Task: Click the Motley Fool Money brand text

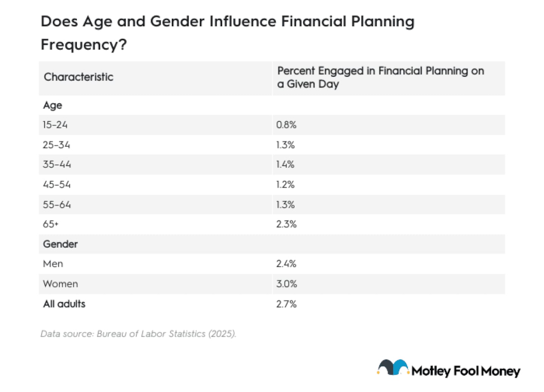Action: coord(465,371)
